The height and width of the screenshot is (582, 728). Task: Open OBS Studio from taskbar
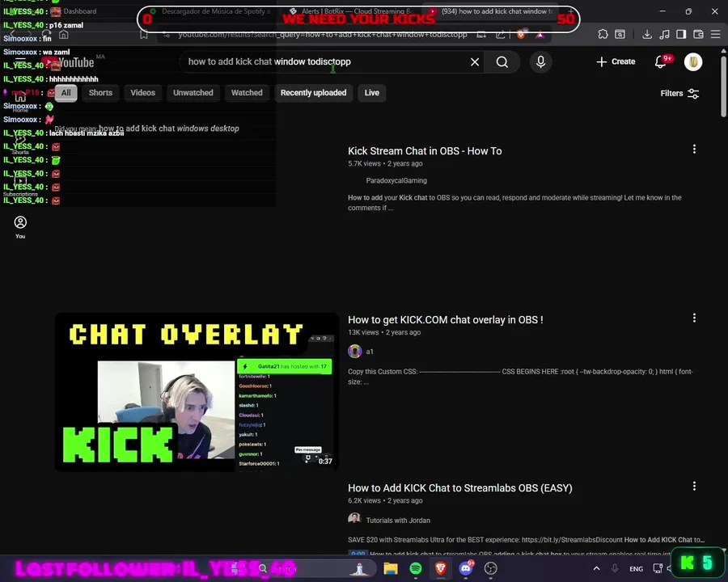click(491, 568)
